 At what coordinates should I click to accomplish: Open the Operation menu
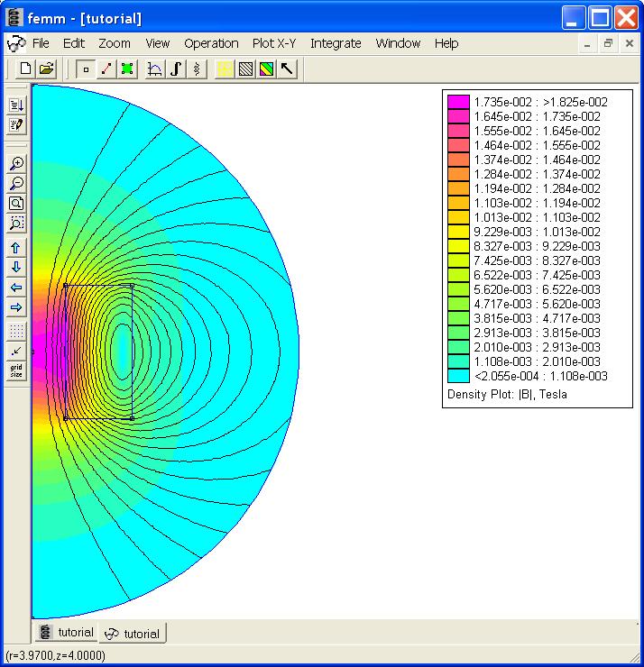tap(211, 43)
